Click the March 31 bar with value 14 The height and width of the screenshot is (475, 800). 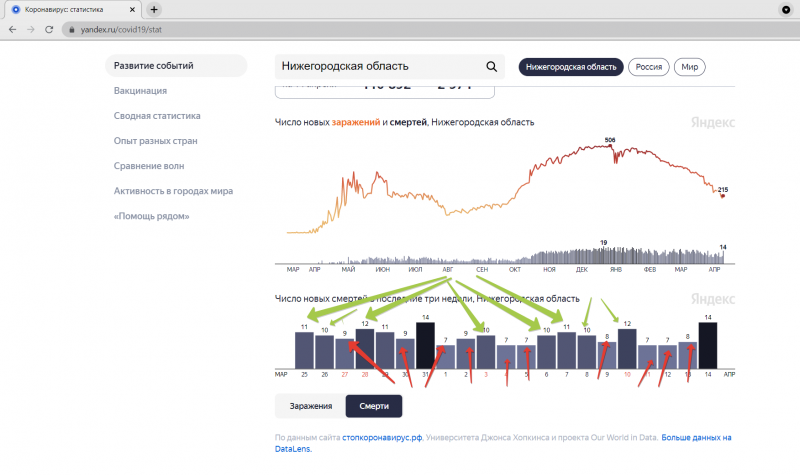426,345
